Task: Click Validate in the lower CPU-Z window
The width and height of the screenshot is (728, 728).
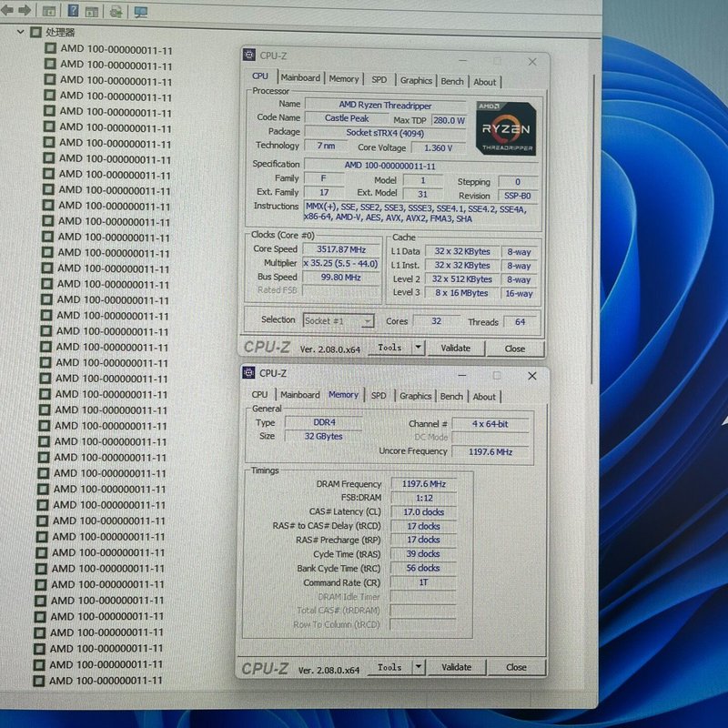Action: tap(457, 667)
